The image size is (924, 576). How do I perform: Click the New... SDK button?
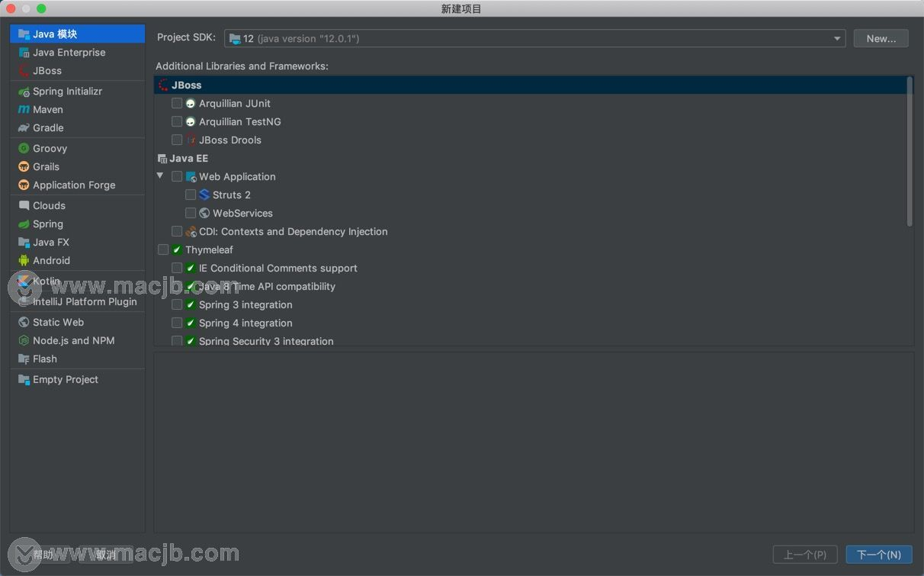pyautogui.click(x=881, y=38)
